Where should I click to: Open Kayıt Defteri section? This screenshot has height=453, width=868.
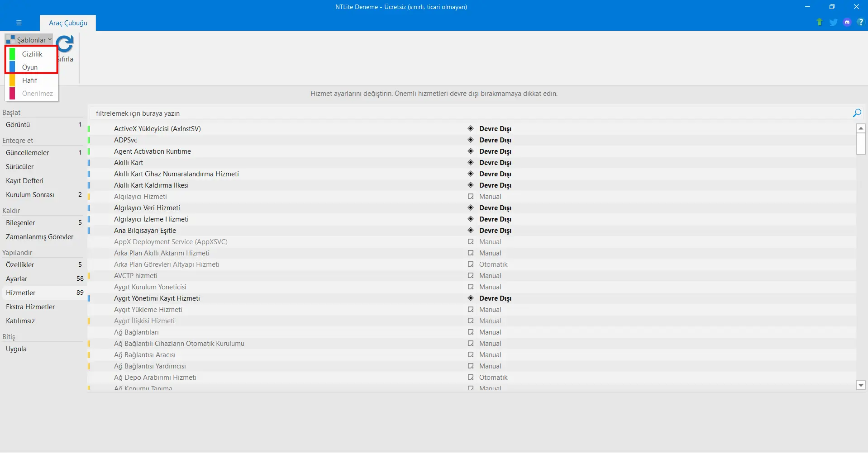43,180
